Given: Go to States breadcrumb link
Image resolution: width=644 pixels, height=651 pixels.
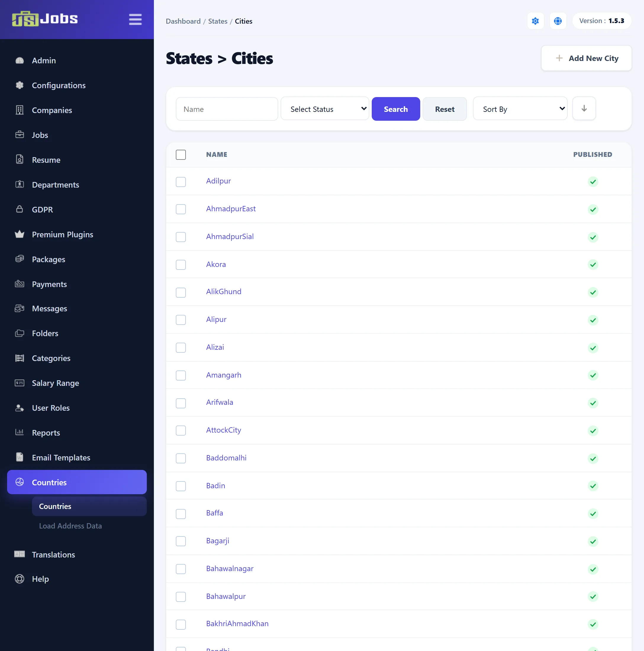Looking at the screenshot, I should point(218,21).
